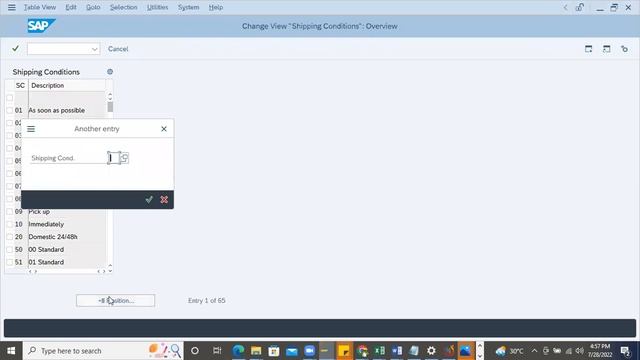Click the Position button
Image resolution: width=640 pixels, height=360 pixels.
(116, 300)
